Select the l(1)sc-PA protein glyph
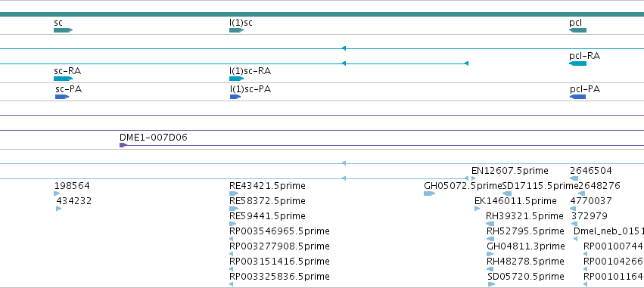The image size is (644, 288). [x=235, y=97]
